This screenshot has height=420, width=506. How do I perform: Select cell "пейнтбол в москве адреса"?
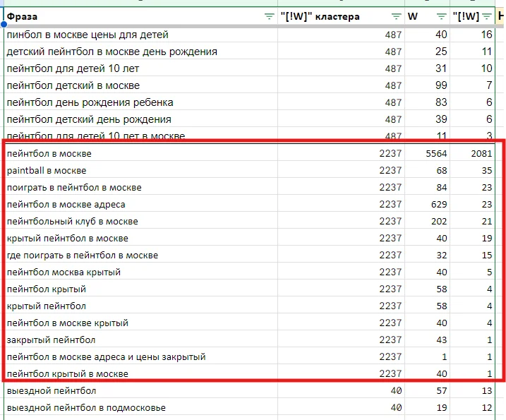[66, 205]
